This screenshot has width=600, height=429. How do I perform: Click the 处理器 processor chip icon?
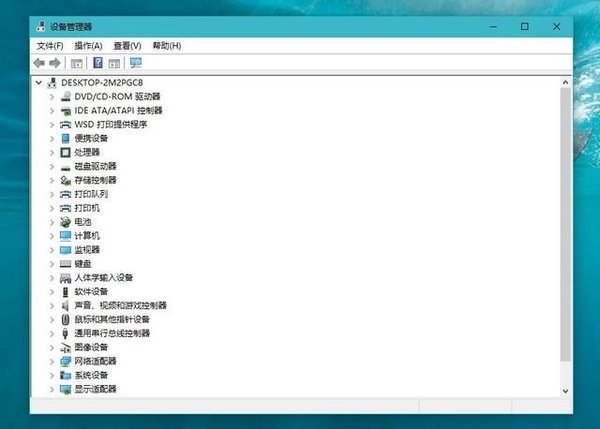pyautogui.click(x=66, y=152)
